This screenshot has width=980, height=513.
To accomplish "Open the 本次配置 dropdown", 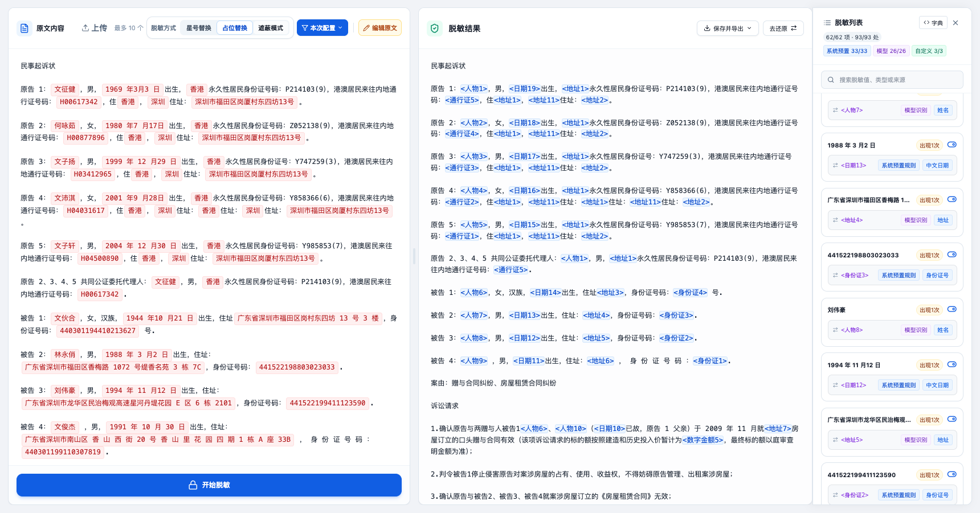I will point(322,28).
